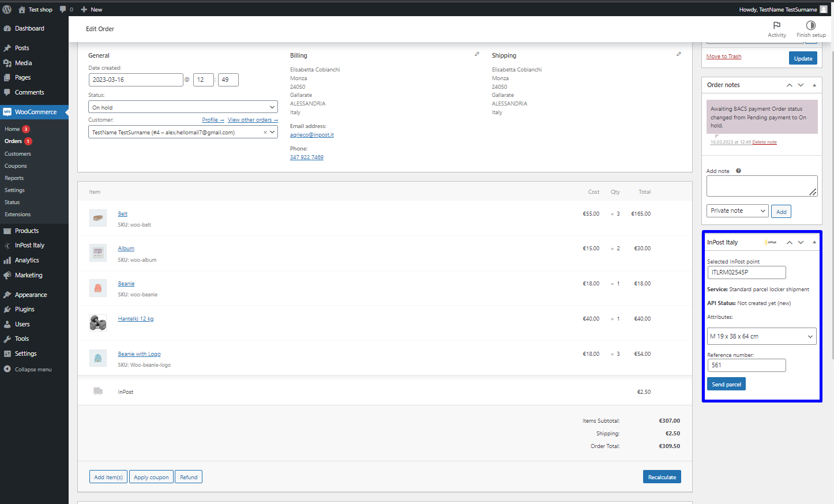This screenshot has height=504, width=834.
Task: Edit billing address with pencil icon
Action: 477,54
